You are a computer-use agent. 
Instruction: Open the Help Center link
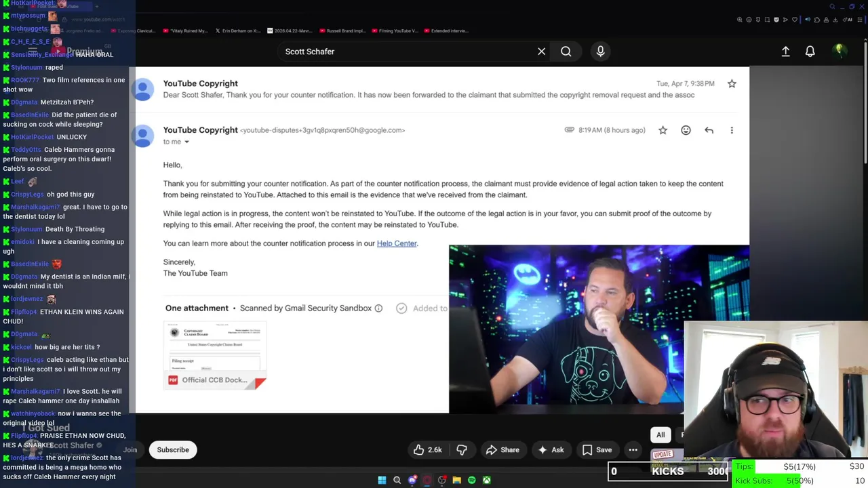pyautogui.click(x=397, y=243)
